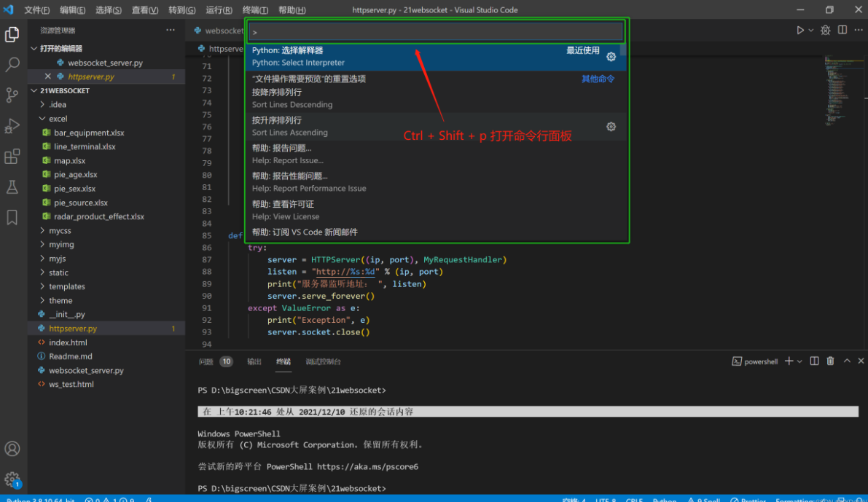Viewport: 868px width, 502px height.
Task: Choose the Sort Lines Ascending command
Action: click(x=436, y=126)
